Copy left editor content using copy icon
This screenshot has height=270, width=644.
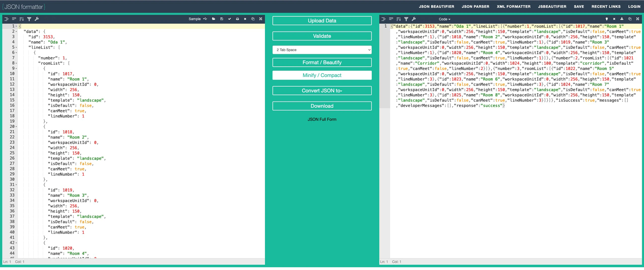point(253,19)
